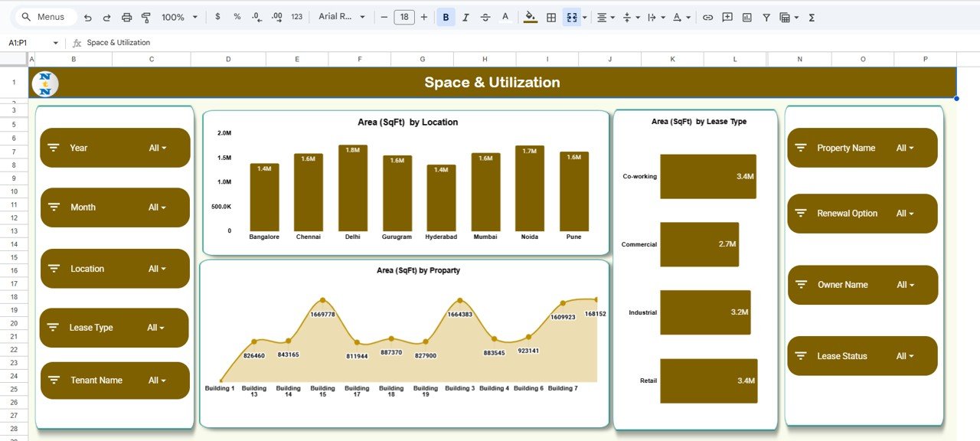Click the Insert link icon
The height and width of the screenshot is (441, 980).
(x=708, y=17)
